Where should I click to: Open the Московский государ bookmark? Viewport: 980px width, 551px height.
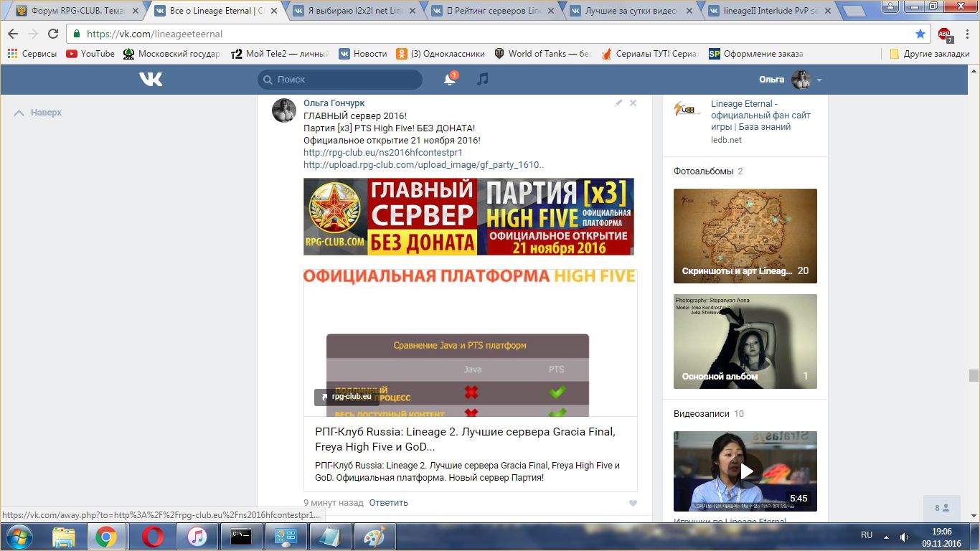[x=172, y=54]
